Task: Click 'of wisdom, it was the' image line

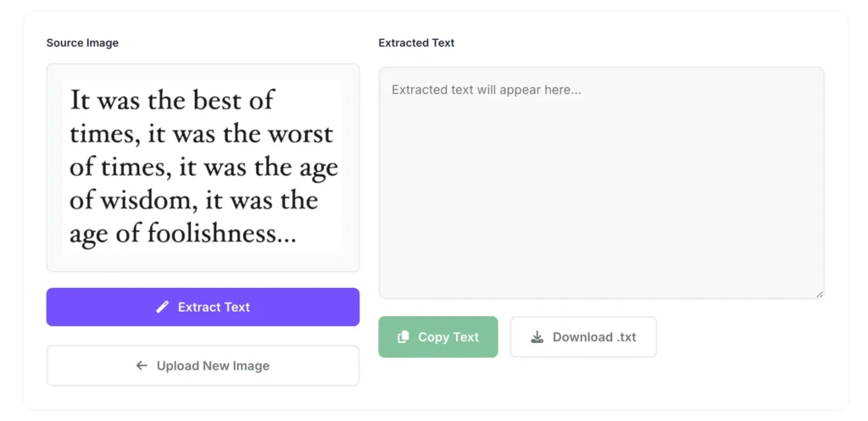Action: click(x=193, y=201)
